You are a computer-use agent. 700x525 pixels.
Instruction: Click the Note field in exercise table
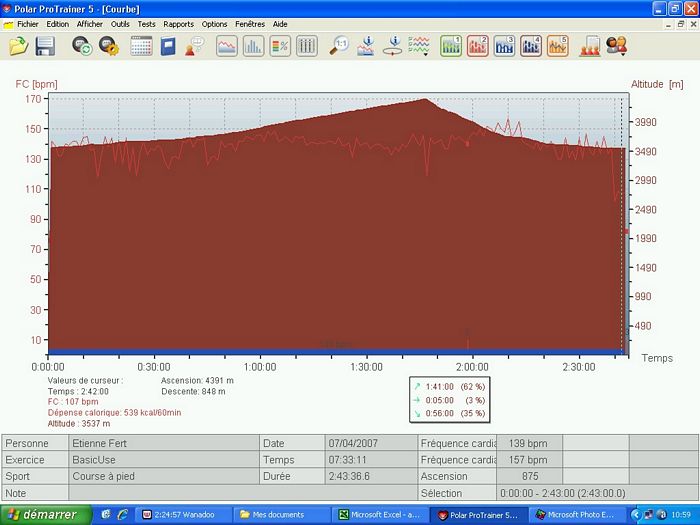(242, 493)
